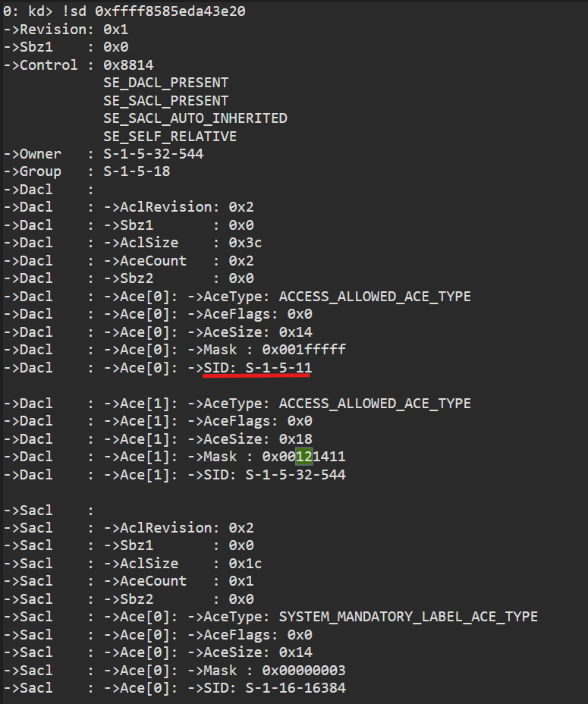Click the Sacl SID S-1-16-16384
588x704 pixels.
pyautogui.click(x=296, y=688)
